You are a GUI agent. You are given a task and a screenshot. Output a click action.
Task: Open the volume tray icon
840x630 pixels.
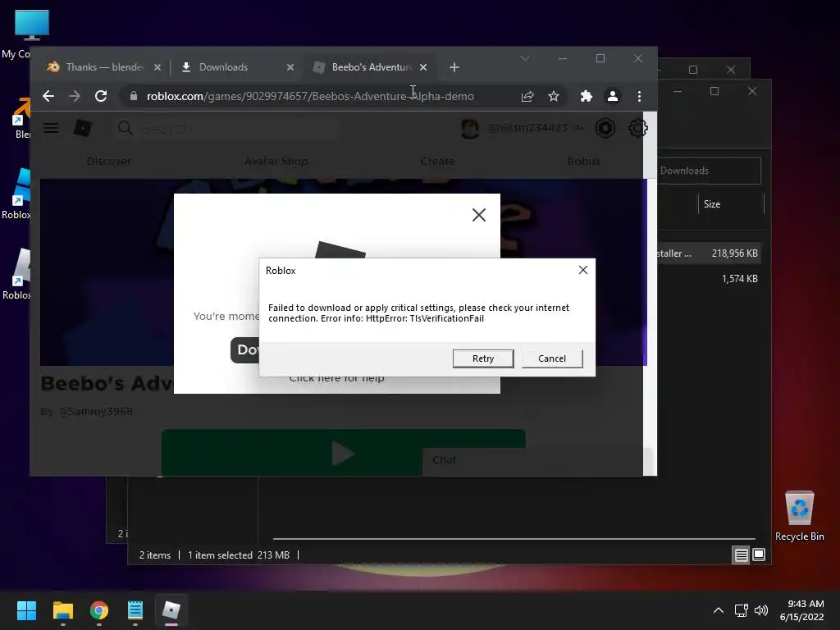click(x=760, y=610)
